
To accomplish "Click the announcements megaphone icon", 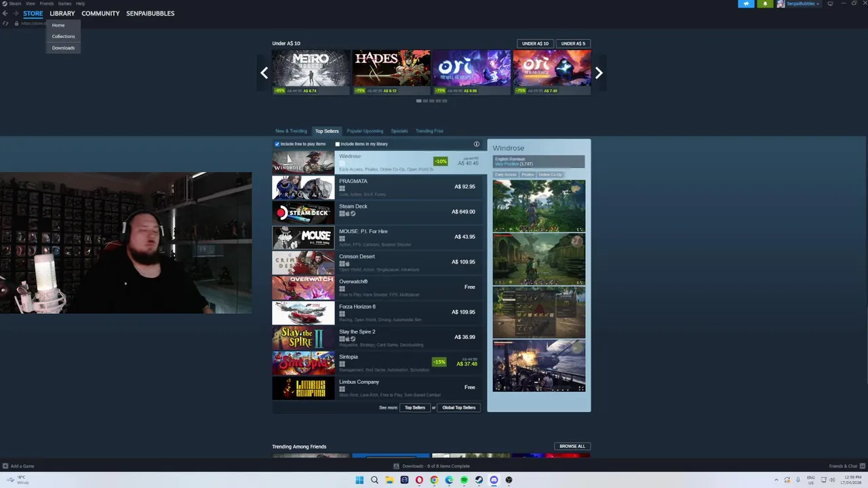I will pyautogui.click(x=746, y=3).
